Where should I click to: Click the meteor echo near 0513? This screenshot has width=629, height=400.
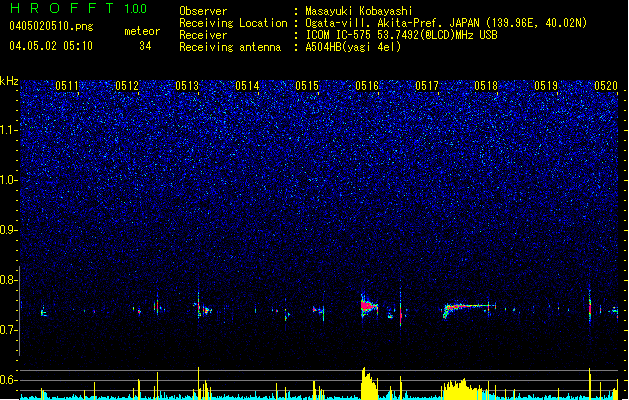pos(203,308)
